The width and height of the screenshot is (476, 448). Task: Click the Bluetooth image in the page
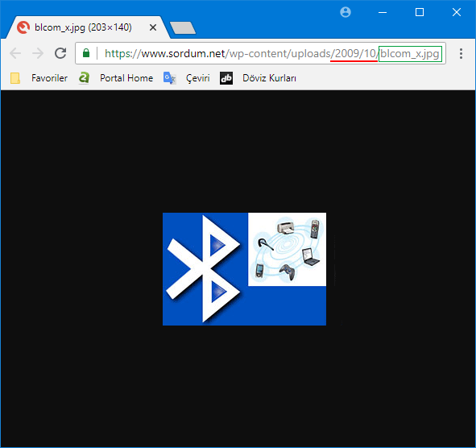tap(244, 269)
